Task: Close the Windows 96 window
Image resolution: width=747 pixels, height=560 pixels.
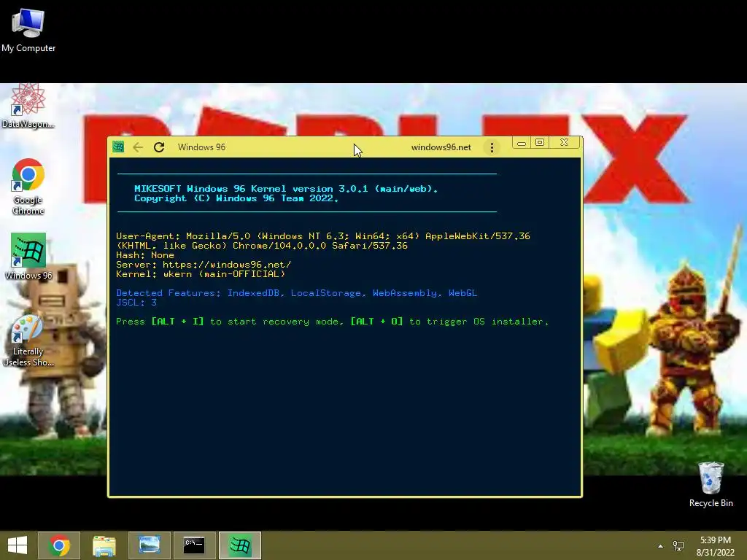Action: point(564,142)
